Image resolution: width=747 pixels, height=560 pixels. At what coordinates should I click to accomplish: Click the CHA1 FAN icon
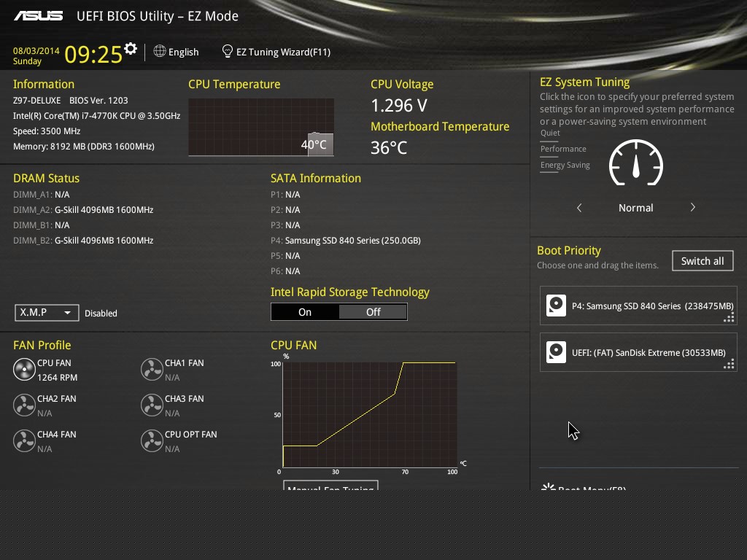click(x=152, y=370)
